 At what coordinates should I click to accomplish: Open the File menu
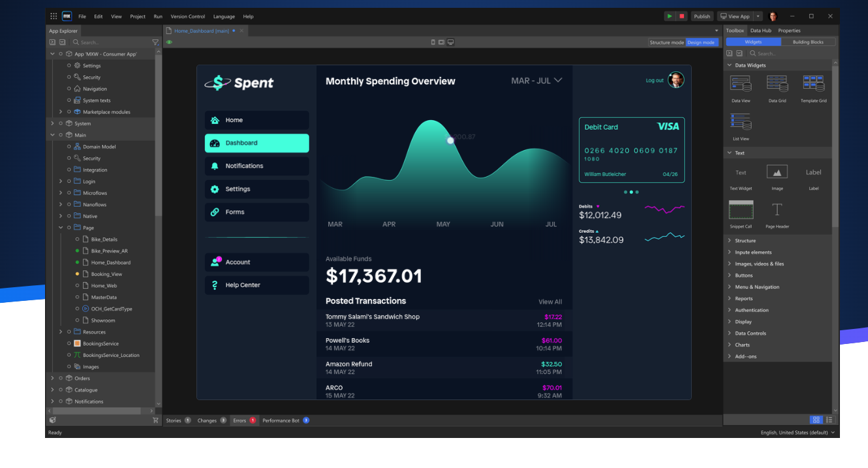click(82, 16)
